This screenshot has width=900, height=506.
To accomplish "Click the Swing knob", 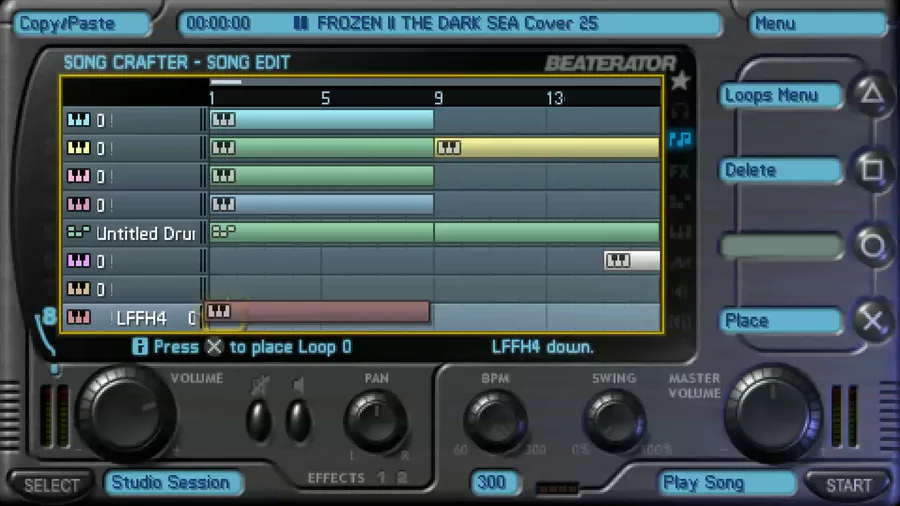I will pos(614,421).
